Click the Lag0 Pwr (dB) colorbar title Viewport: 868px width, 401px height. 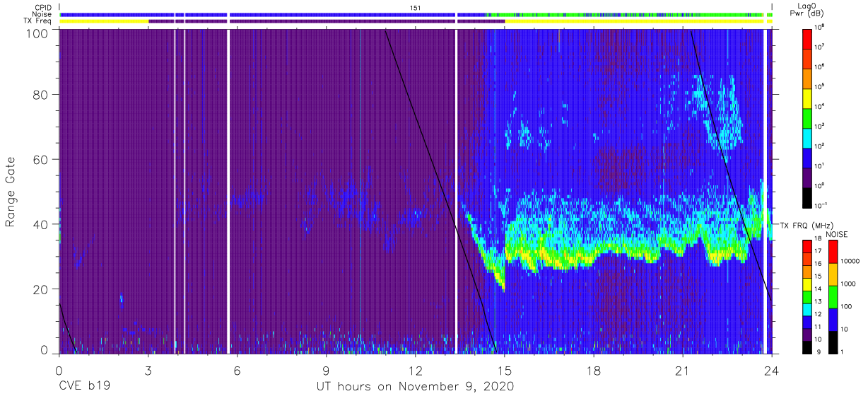807,10
